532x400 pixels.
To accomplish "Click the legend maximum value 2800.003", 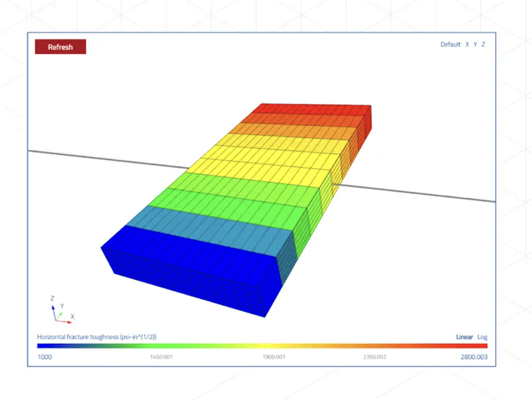I will pos(474,357).
